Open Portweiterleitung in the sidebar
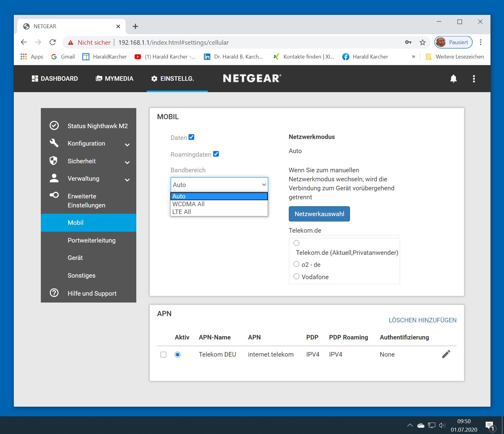The height and width of the screenshot is (434, 504). point(92,240)
